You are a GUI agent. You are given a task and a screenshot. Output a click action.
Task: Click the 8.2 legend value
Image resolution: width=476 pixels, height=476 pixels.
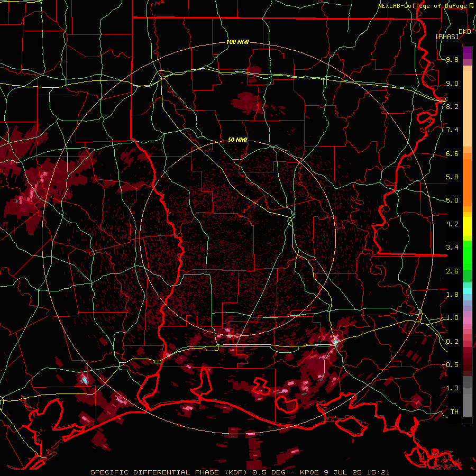click(452, 106)
